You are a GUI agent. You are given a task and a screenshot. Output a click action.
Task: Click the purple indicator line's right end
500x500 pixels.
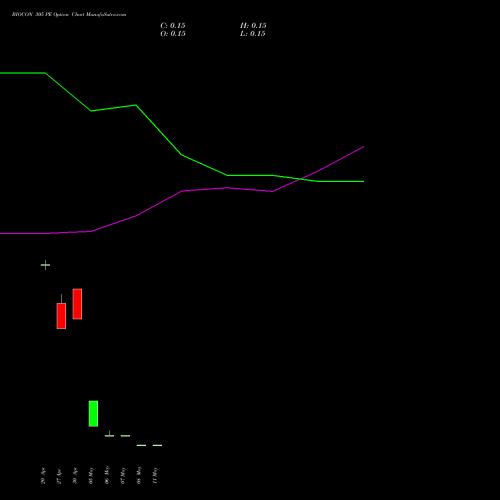pyautogui.click(x=363, y=147)
